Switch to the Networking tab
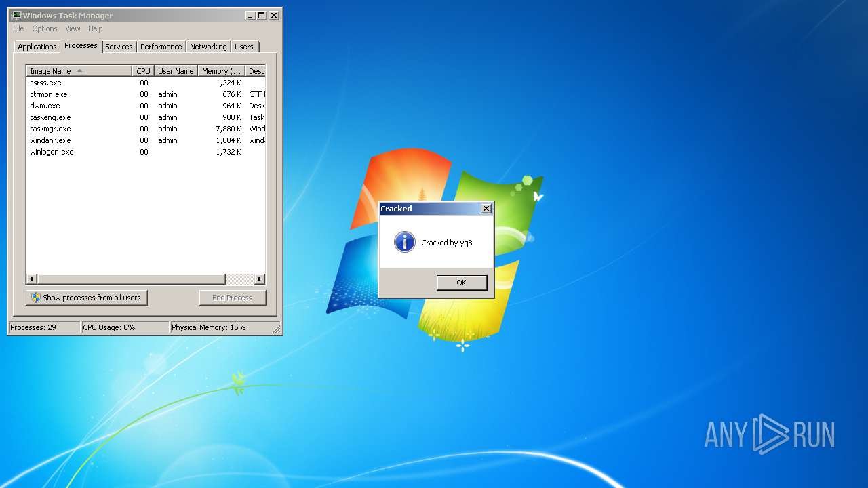The height and width of the screenshot is (488, 868). pos(208,47)
